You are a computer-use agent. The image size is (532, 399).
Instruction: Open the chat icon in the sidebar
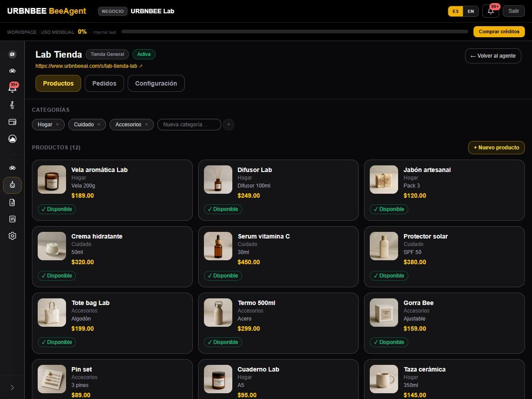coord(12,55)
